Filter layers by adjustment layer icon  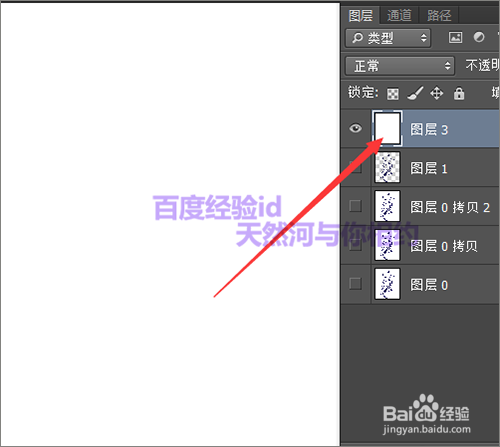(479, 37)
